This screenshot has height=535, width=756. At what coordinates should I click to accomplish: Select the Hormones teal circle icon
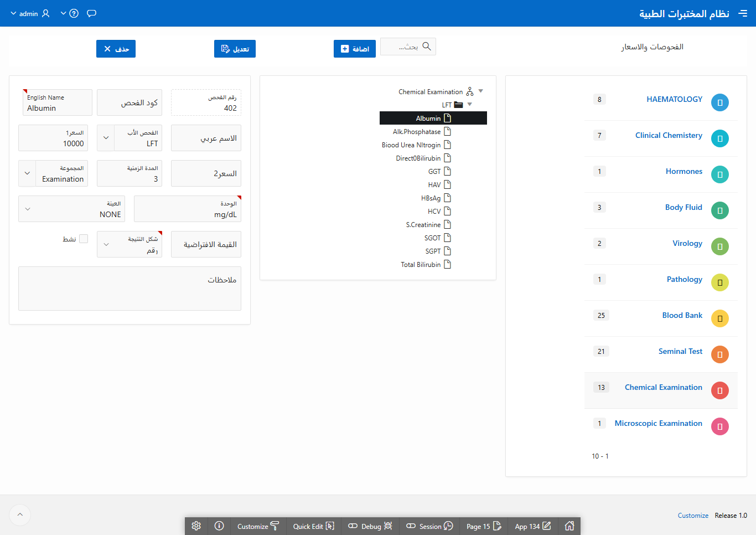coord(720,174)
